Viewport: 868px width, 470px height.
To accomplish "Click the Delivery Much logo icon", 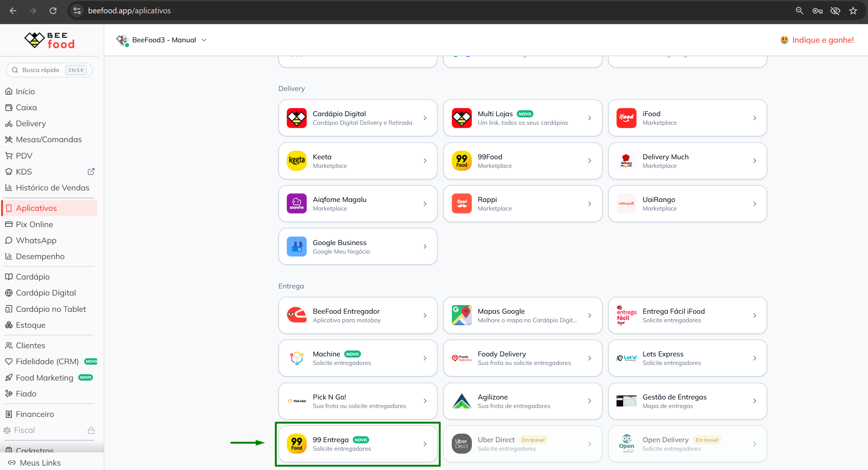I will [626, 161].
